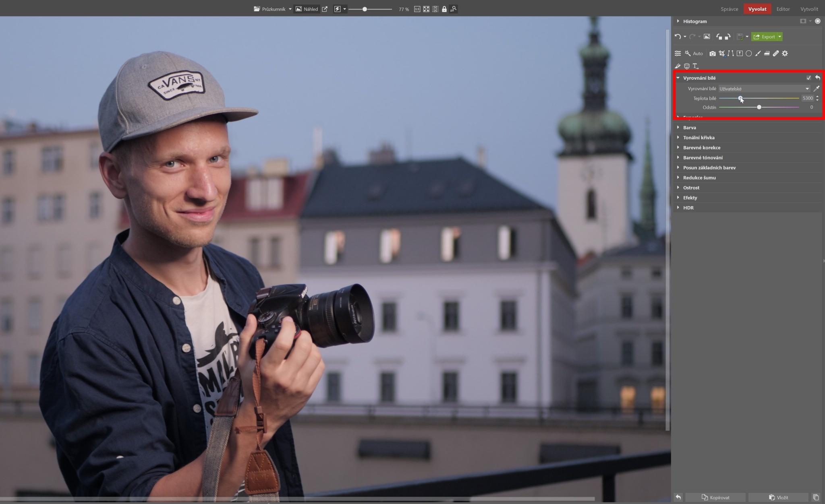
Task: Click the Undo arrow icon
Action: [678, 37]
